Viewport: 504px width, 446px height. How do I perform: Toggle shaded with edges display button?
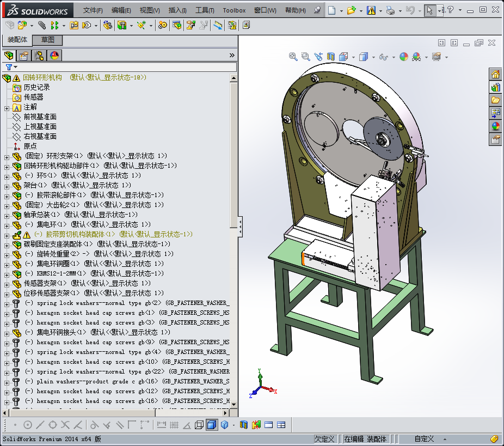click(x=212, y=425)
